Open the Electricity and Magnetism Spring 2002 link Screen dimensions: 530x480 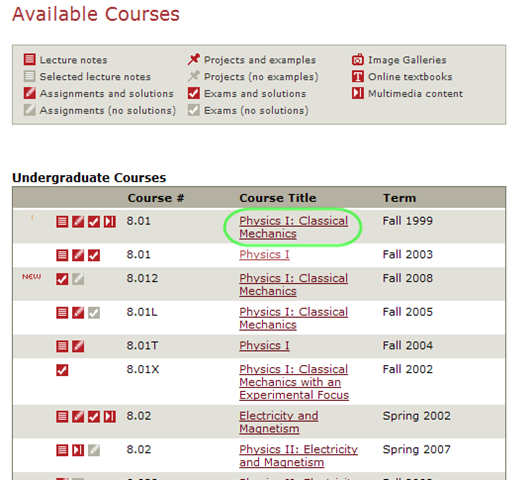(279, 422)
